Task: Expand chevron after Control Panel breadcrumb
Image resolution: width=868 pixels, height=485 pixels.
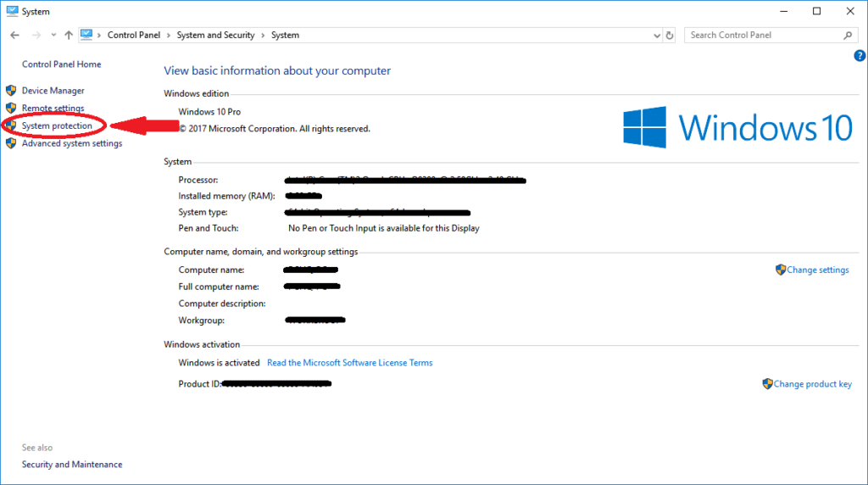Action: click(x=170, y=36)
